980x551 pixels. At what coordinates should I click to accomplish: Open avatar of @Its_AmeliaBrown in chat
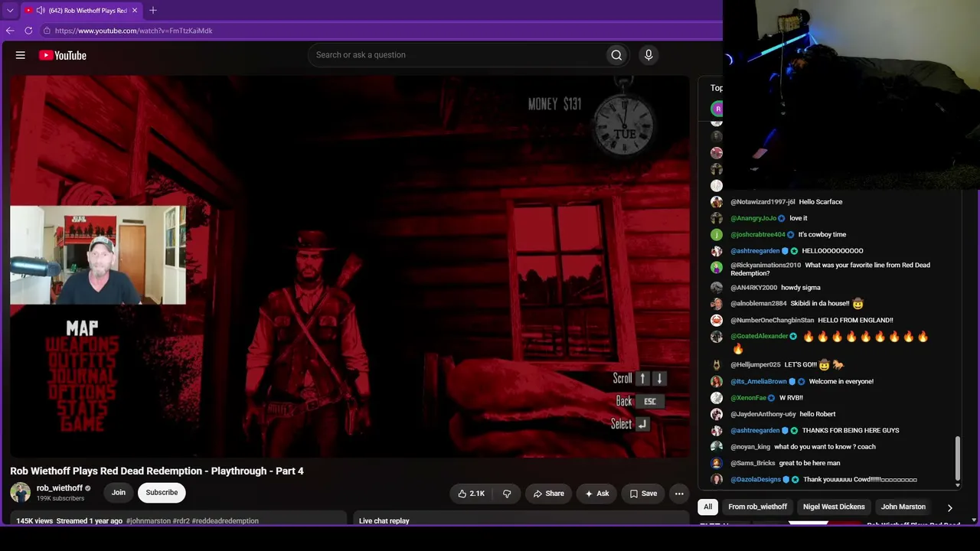click(717, 381)
